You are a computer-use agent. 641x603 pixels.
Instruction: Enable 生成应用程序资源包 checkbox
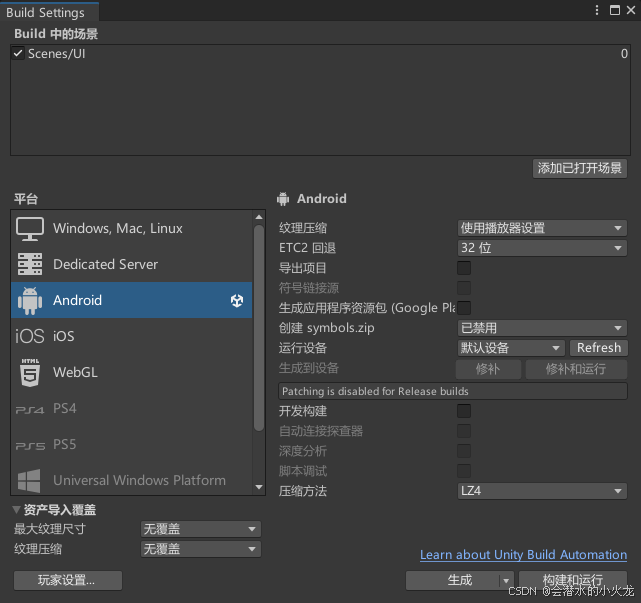pyautogui.click(x=464, y=308)
